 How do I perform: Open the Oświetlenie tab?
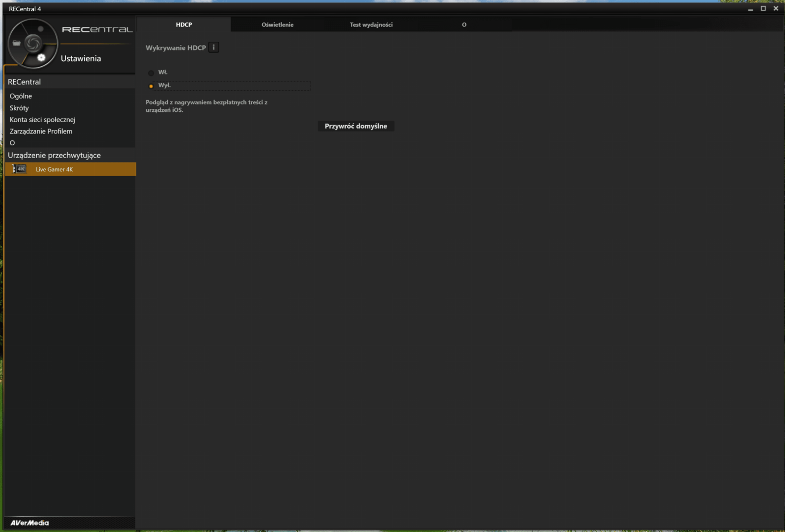[278, 25]
